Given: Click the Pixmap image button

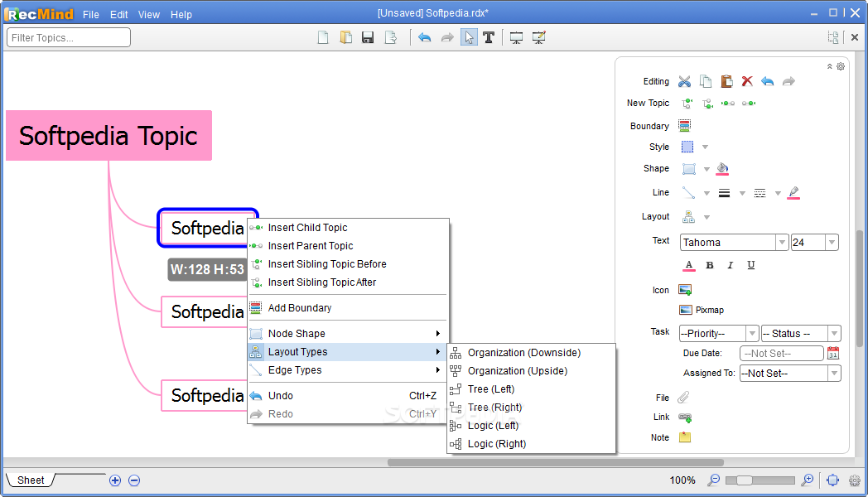Looking at the screenshot, I should 702,310.
